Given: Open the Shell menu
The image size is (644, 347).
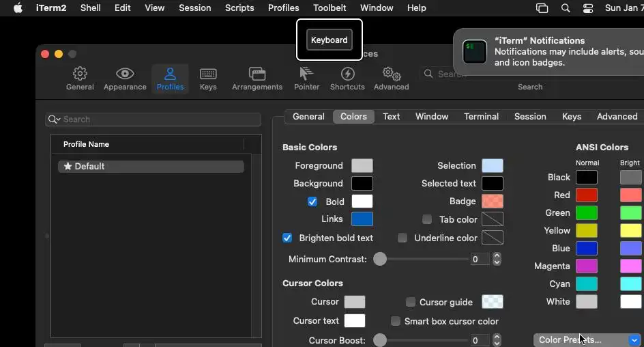Looking at the screenshot, I should pos(90,8).
